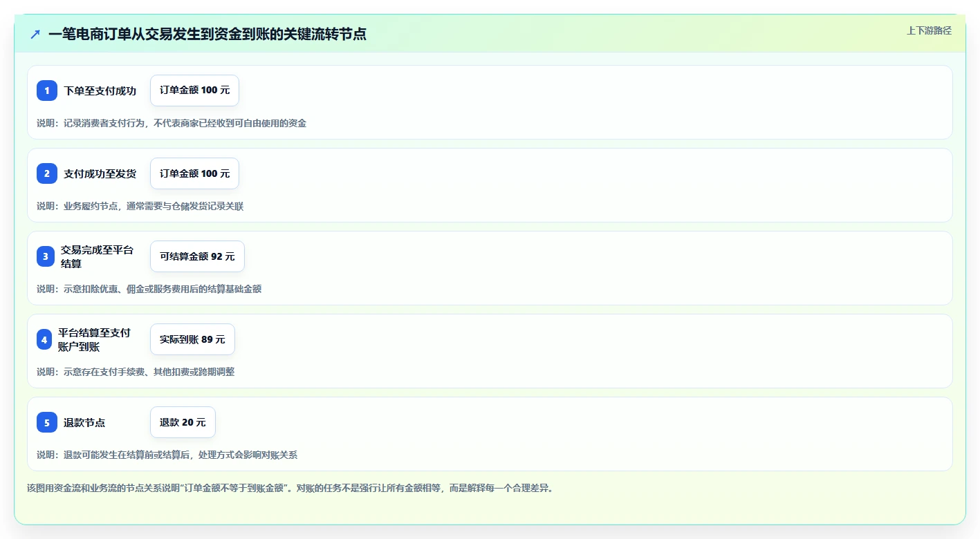Select the step 2 number badge

[47, 173]
